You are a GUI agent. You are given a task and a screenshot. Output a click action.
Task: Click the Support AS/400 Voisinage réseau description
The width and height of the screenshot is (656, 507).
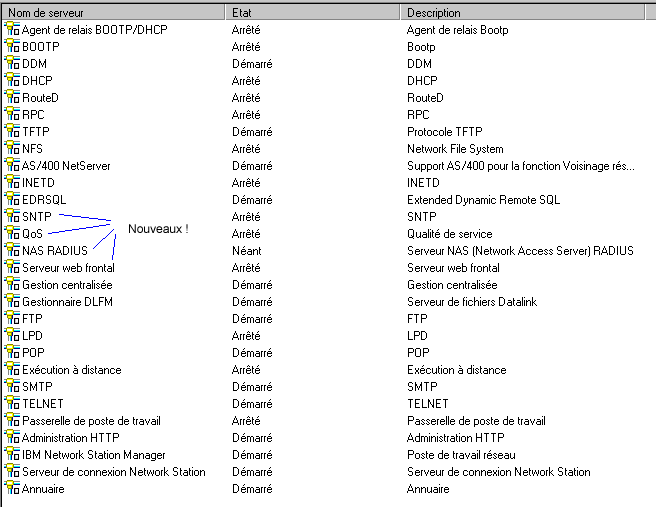click(x=521, y=166)
